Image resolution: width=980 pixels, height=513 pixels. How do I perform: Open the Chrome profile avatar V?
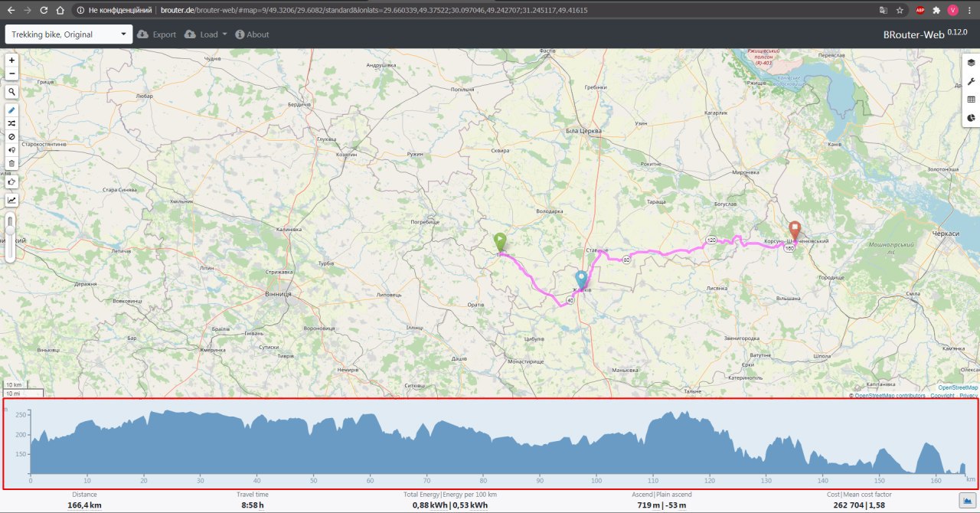pos(952,11)
